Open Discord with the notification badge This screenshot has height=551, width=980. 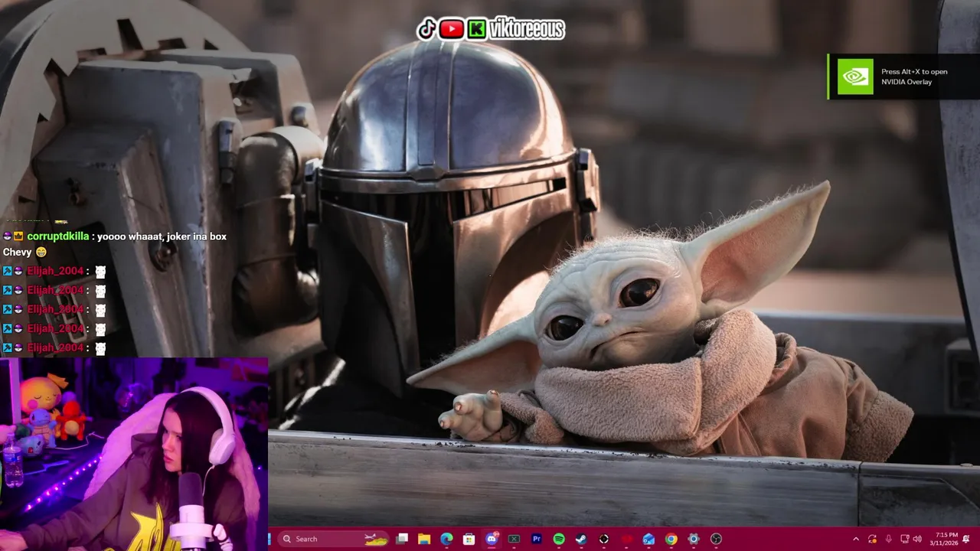click(x=492, y=539)
